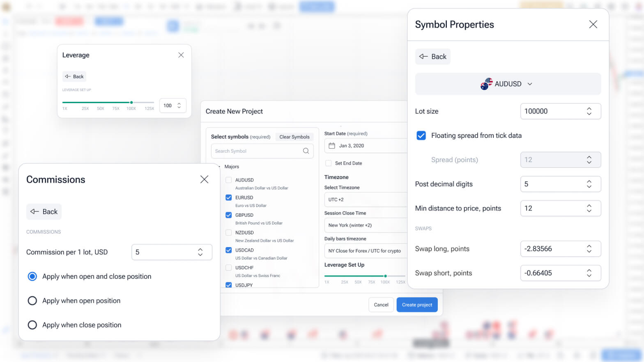Check the AUDUSD symbol checkbox

click(x=229, y=180)
